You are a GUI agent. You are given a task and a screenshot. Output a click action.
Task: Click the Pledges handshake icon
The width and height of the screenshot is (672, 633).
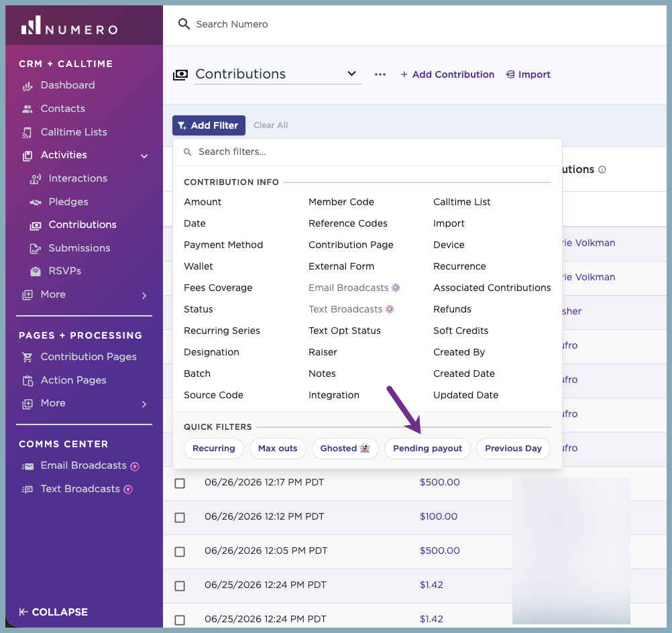coord(36,203)
